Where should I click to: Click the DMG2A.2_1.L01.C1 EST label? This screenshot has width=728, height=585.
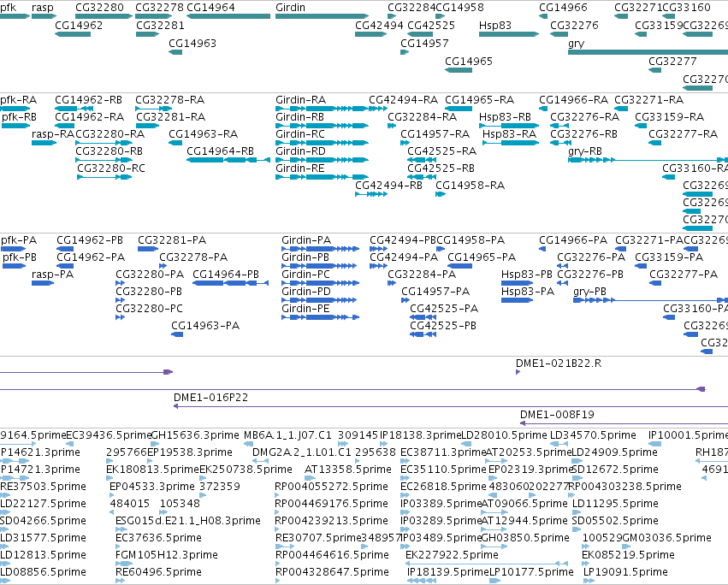point(302,452)
